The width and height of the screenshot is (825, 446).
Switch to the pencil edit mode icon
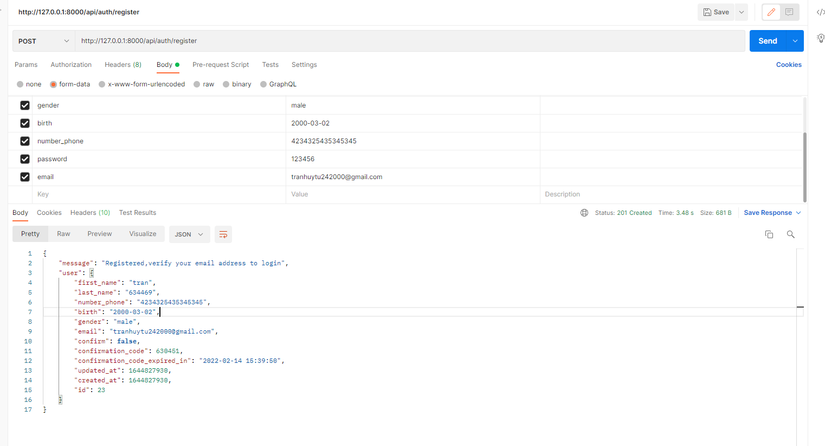[x=771, y=12]
